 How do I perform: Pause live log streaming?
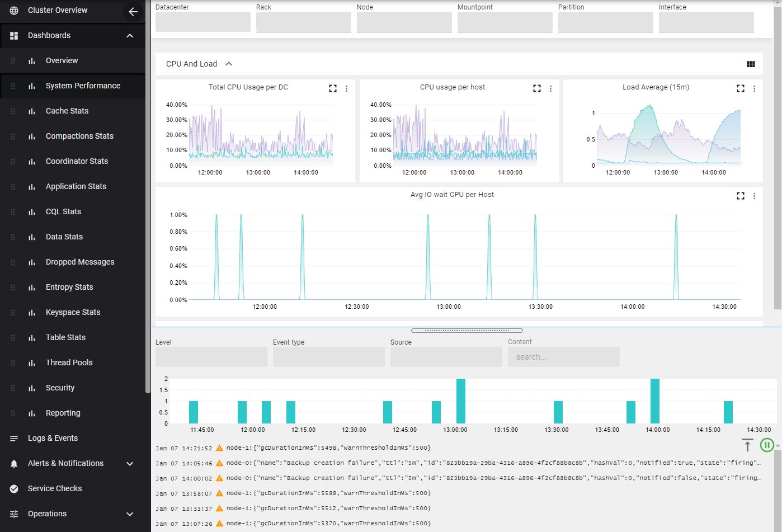[766, 445]
